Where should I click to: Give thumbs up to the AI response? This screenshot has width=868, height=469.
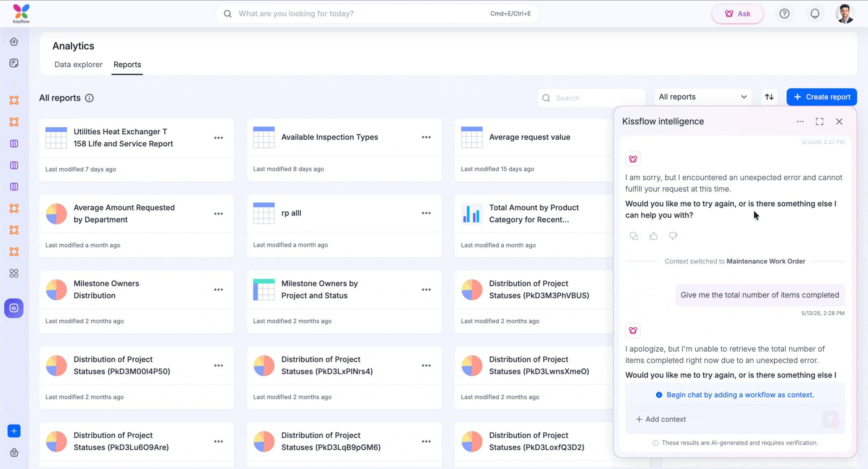[653, 236]
